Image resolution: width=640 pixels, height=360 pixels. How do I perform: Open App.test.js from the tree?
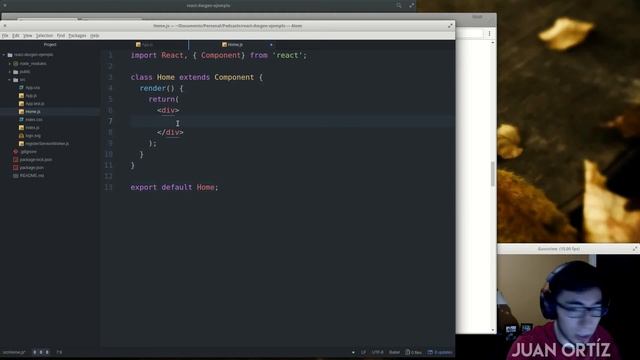pyautogui.click(x=35, y=104)
